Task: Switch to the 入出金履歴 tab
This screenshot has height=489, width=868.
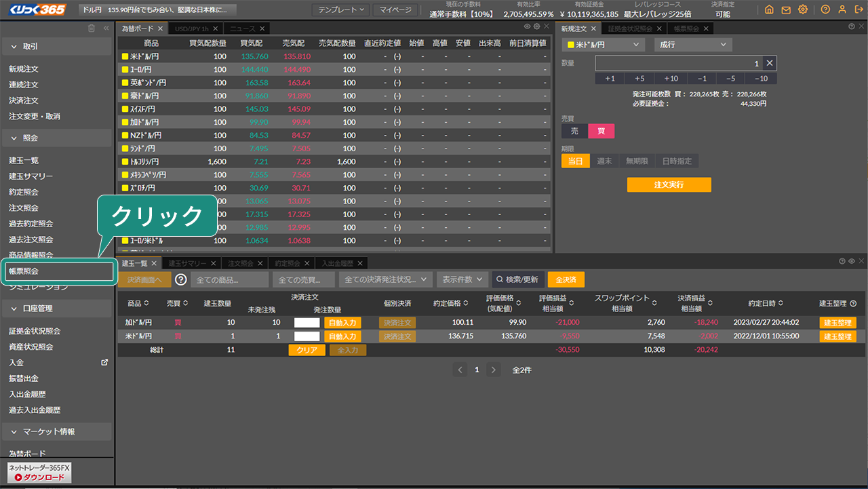Action: point(341,263)
